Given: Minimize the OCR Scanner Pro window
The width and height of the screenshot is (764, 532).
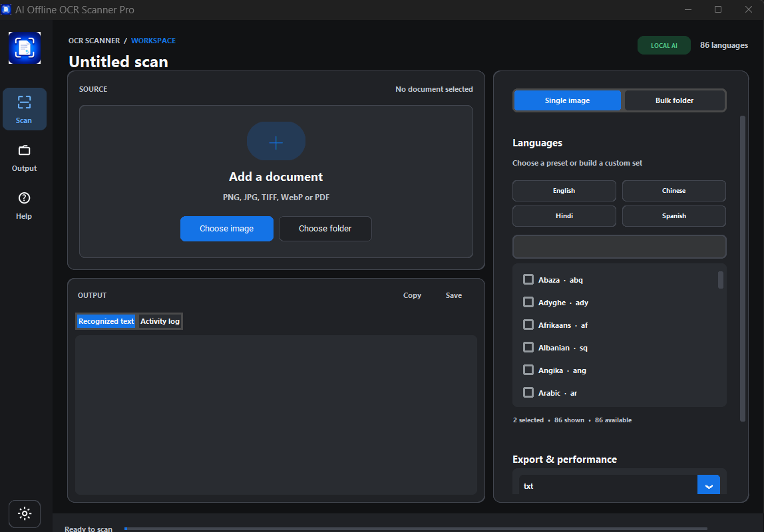Looking at the screenshot, I should coord(688,10).
